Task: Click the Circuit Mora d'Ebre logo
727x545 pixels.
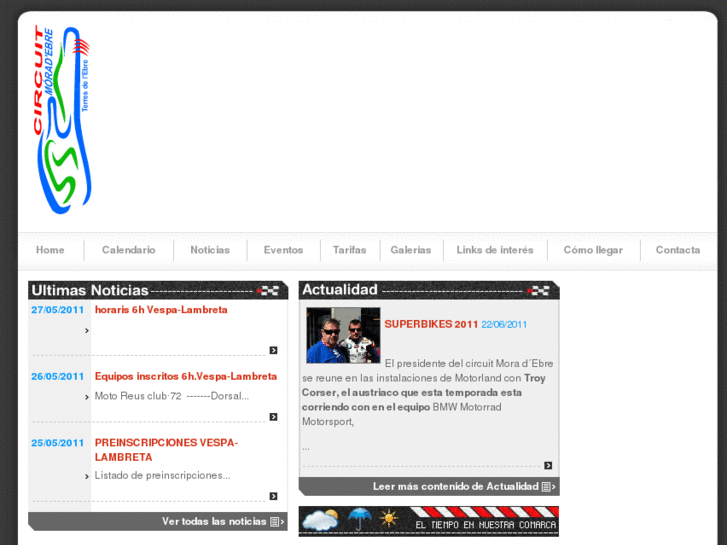Action: (62, 120)
